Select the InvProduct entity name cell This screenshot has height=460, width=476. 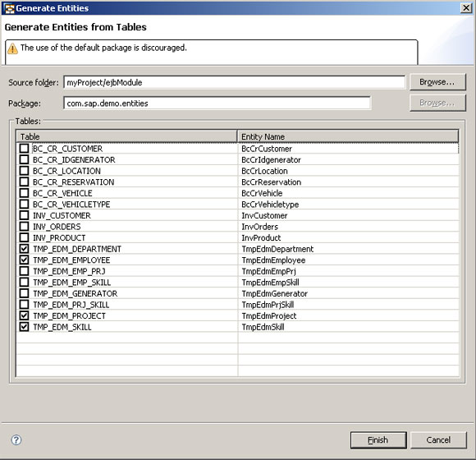[348, 237]
